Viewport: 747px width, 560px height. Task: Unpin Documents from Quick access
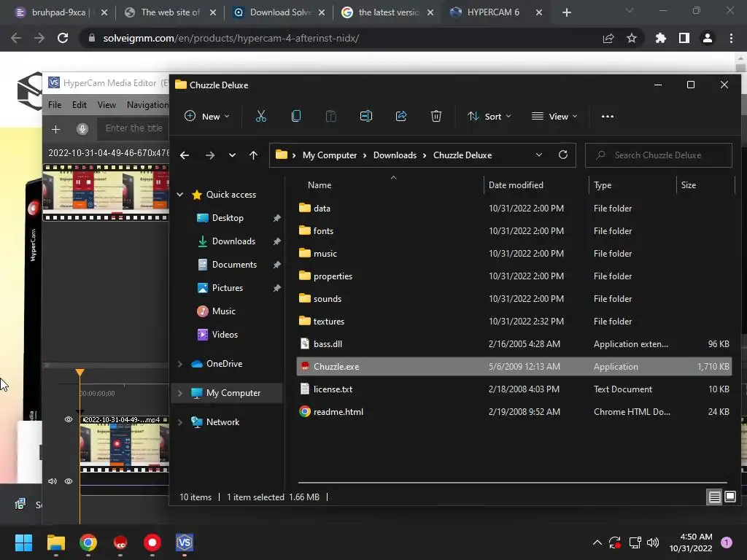(276, 264)
